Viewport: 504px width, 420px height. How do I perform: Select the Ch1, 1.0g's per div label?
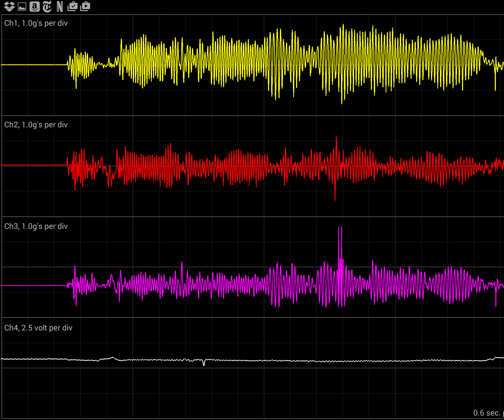point(36,23)
